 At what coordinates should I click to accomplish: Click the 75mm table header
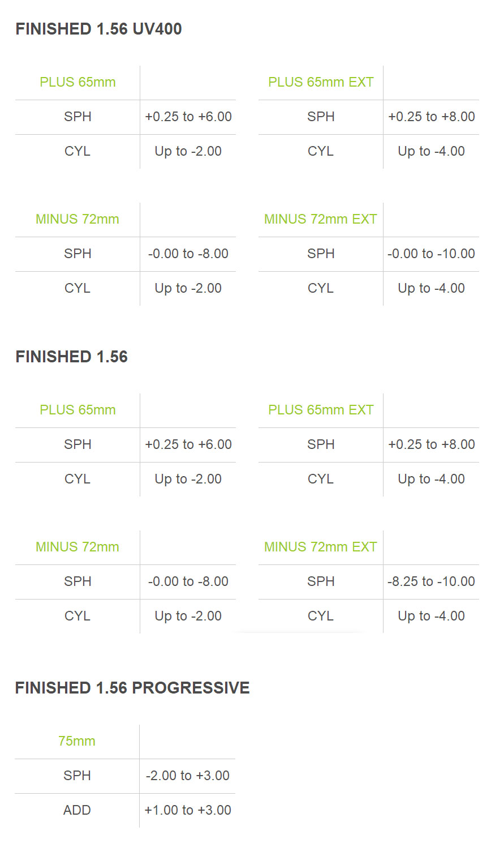pos(77,741)
